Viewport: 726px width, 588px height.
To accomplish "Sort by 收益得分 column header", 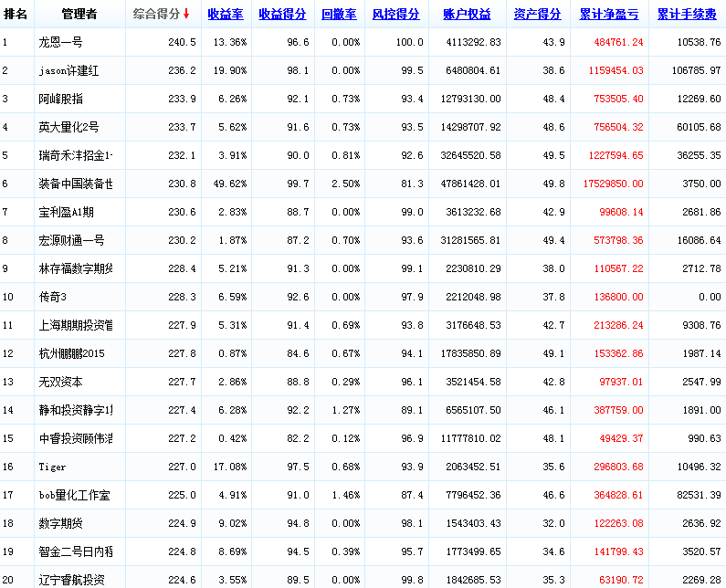I will [x=282, y=15].
